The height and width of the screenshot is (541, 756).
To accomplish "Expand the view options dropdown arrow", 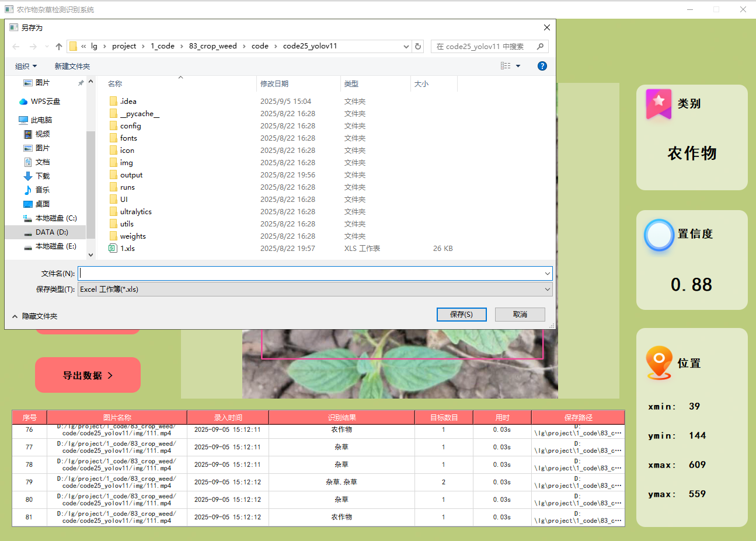I will [518, 66].
